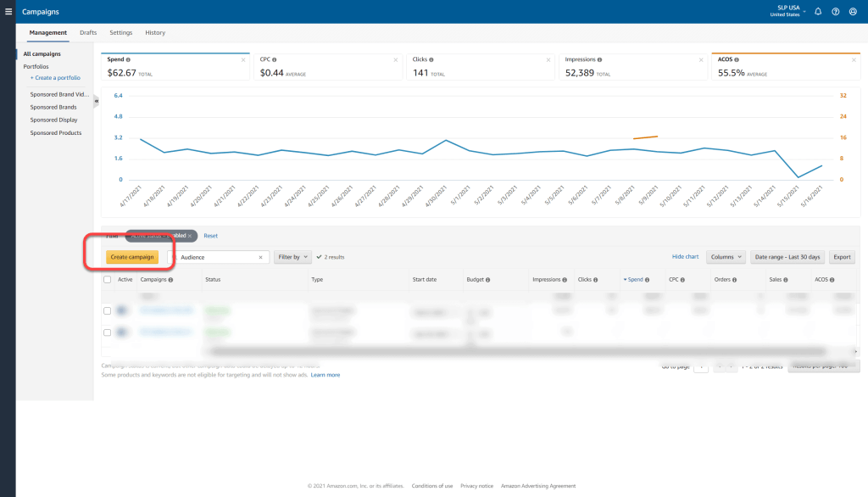The height and width of the screenshot is (497, 868).
Task: Switch to the Drafts tab
Action: tap(88, 33)
